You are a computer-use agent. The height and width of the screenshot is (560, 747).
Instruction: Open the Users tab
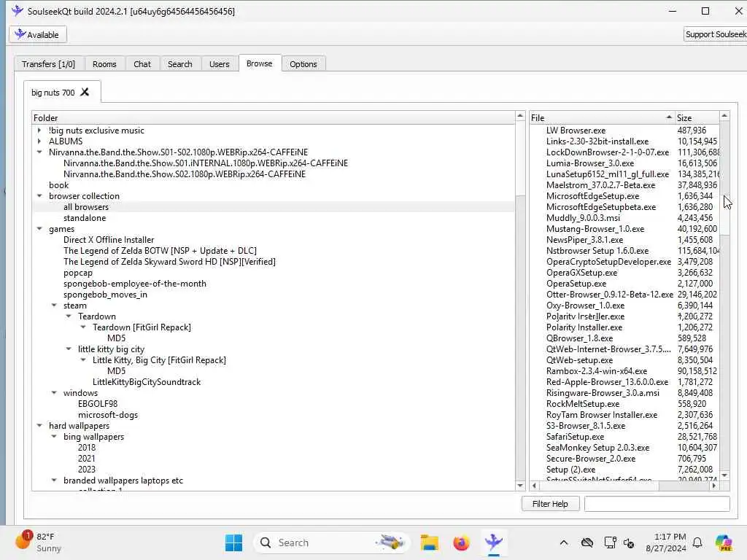(x=219, y=64)
